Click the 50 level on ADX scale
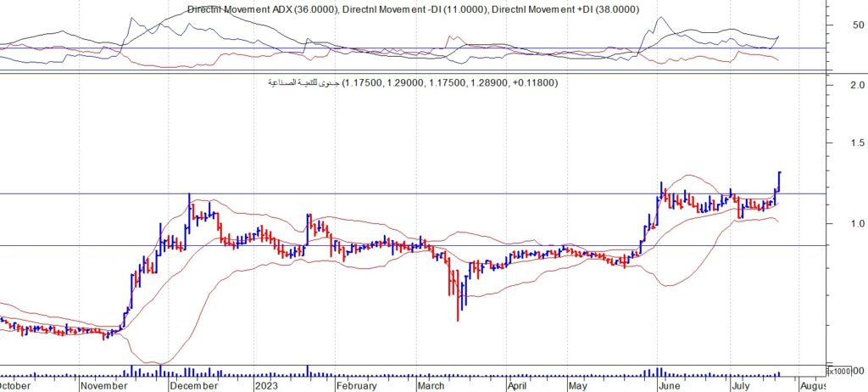The image size is (868, 392). (858, 25)
